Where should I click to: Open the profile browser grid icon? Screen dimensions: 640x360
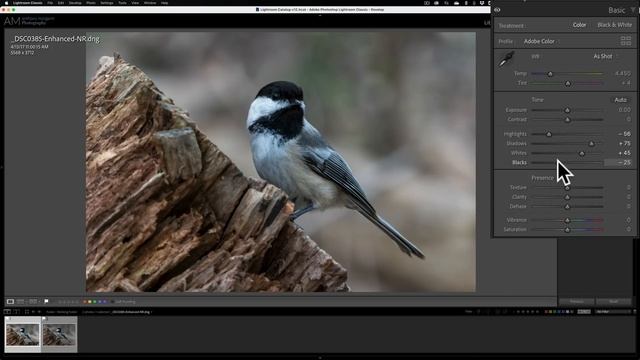point(626,41)
